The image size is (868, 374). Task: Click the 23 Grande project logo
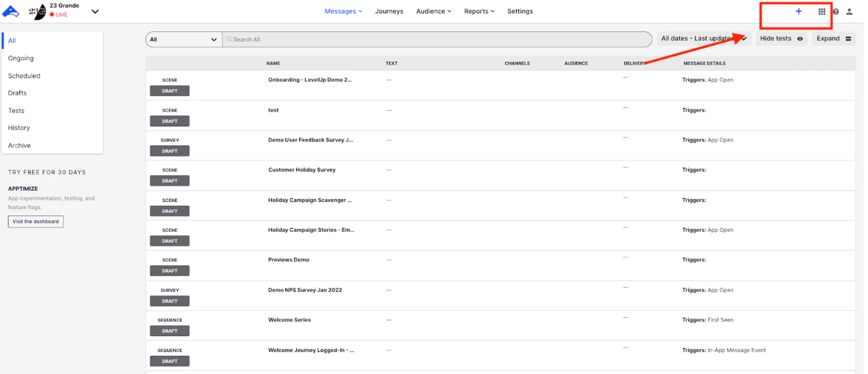tap(37, 11)
